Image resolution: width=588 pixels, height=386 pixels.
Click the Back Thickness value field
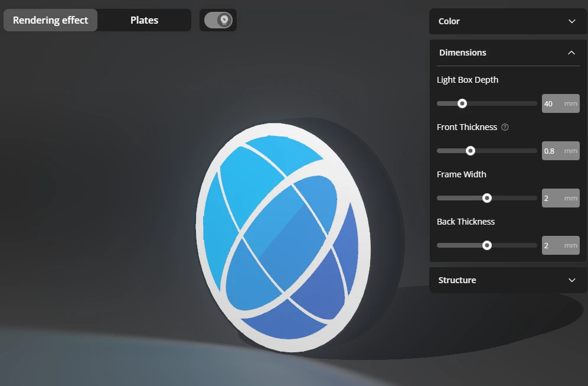561,245
